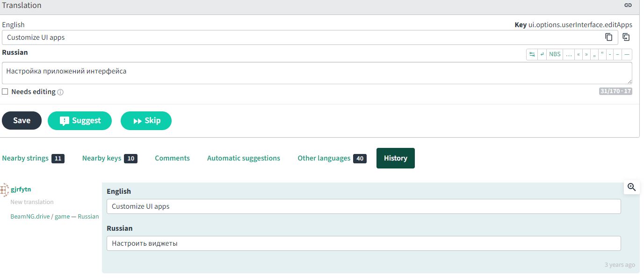Select the History tab
The height and width of the screenshot is (278, 644).
coord(396,158)
